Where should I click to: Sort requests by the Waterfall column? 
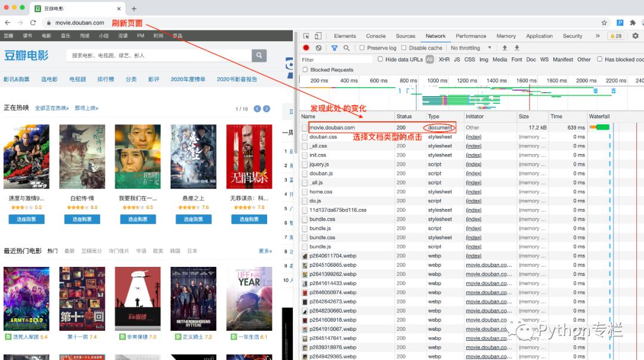pos(615,116)
